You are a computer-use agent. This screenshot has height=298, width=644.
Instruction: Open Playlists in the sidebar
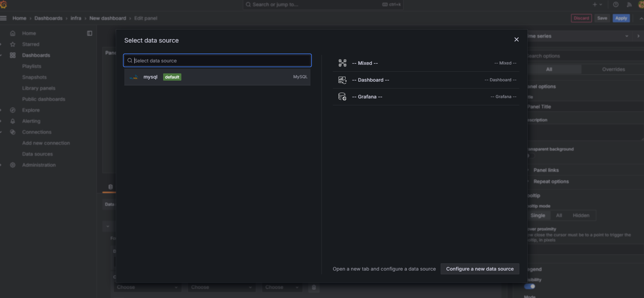(x=32, y=66)
